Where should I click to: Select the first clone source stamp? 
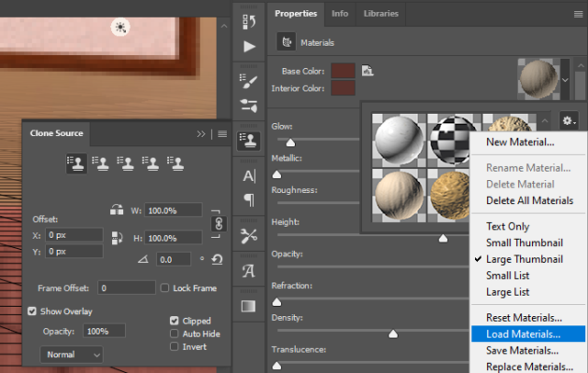tap(77, 163)
